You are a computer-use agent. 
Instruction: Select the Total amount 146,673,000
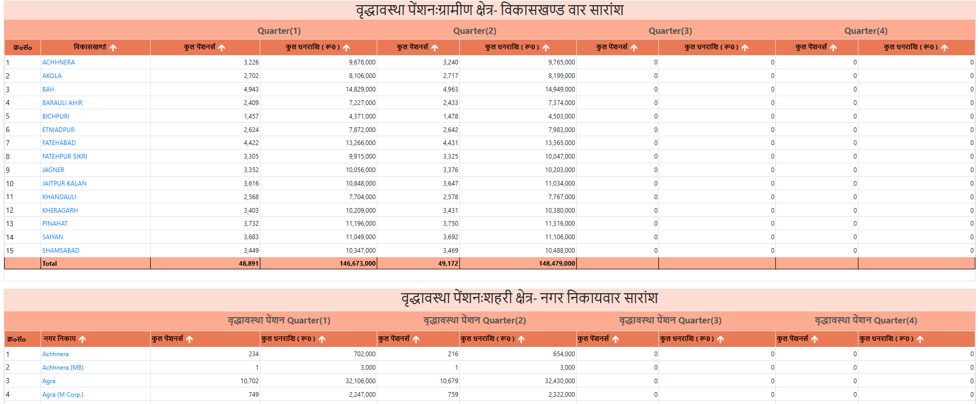357,264
